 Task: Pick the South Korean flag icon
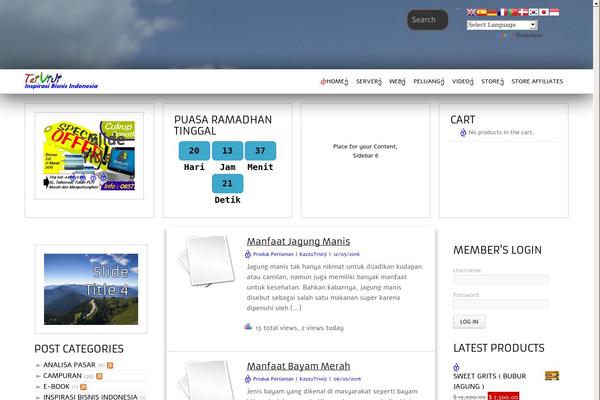pyautogui.click(x=533, y=12)
